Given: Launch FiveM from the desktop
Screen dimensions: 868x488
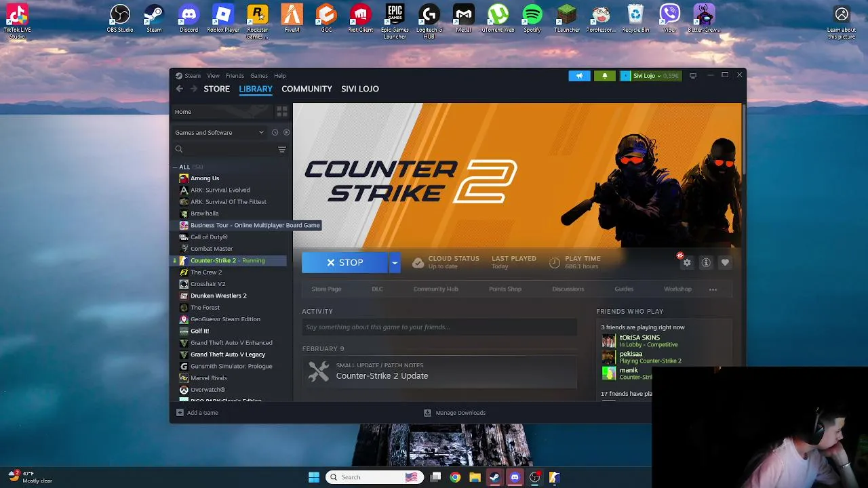Looking at the screenshot, I should tap(292, 18).
